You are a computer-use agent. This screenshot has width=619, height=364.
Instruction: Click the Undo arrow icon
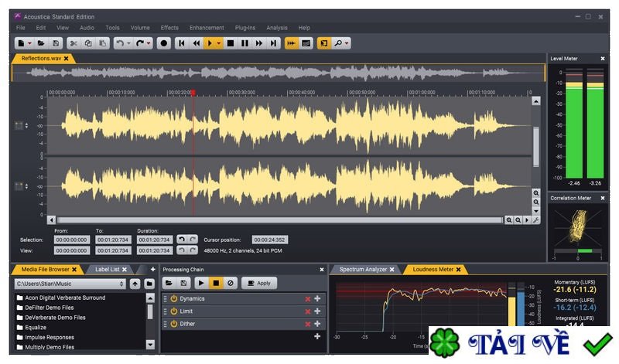120,43
